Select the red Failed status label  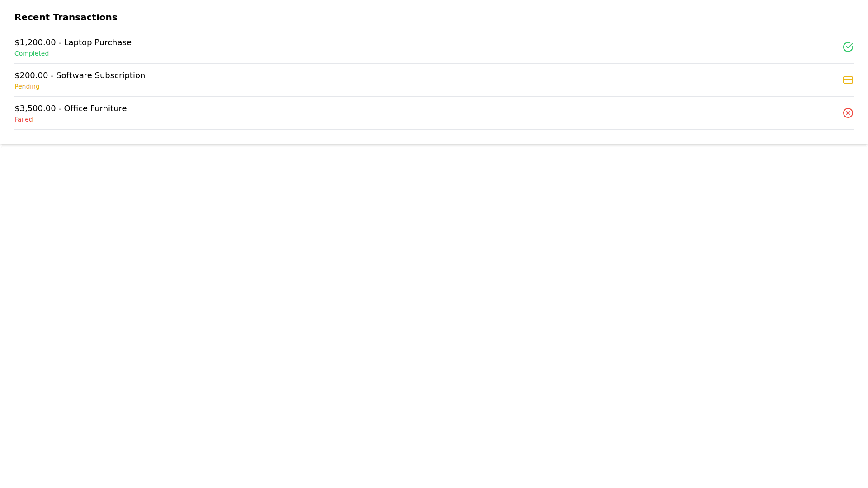point(24,119)
